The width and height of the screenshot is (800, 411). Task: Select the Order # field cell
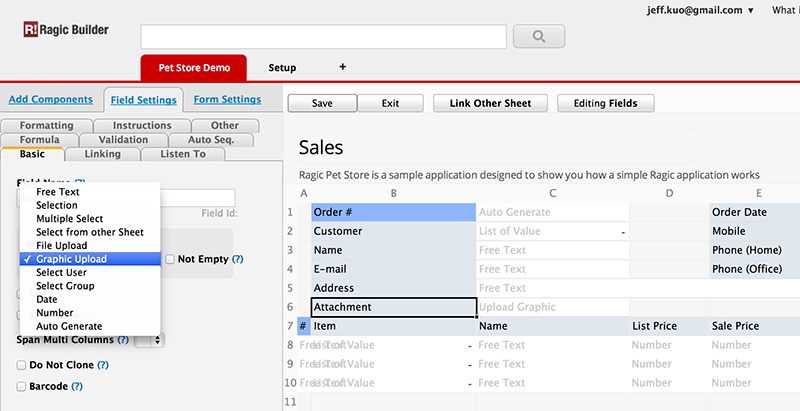[x=393, y=212]
